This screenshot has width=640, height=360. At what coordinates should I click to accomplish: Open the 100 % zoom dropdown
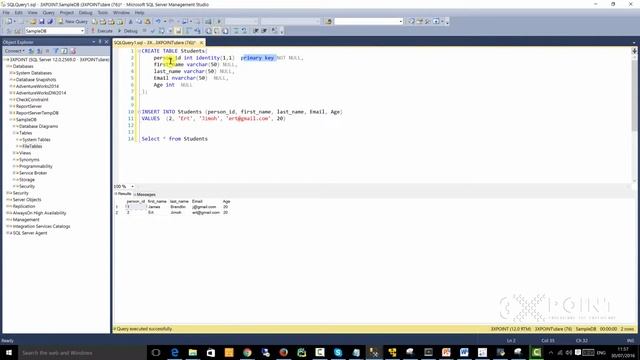point(132,187)
